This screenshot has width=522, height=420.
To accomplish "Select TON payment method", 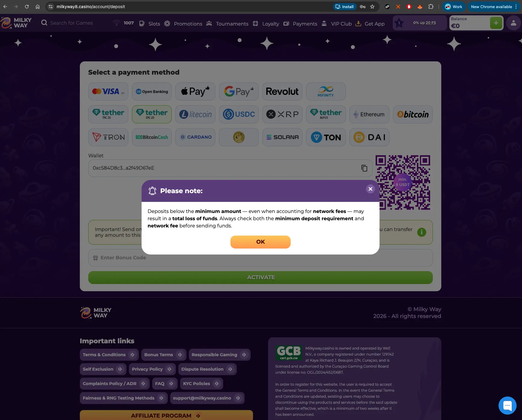I will pos(326,137).
